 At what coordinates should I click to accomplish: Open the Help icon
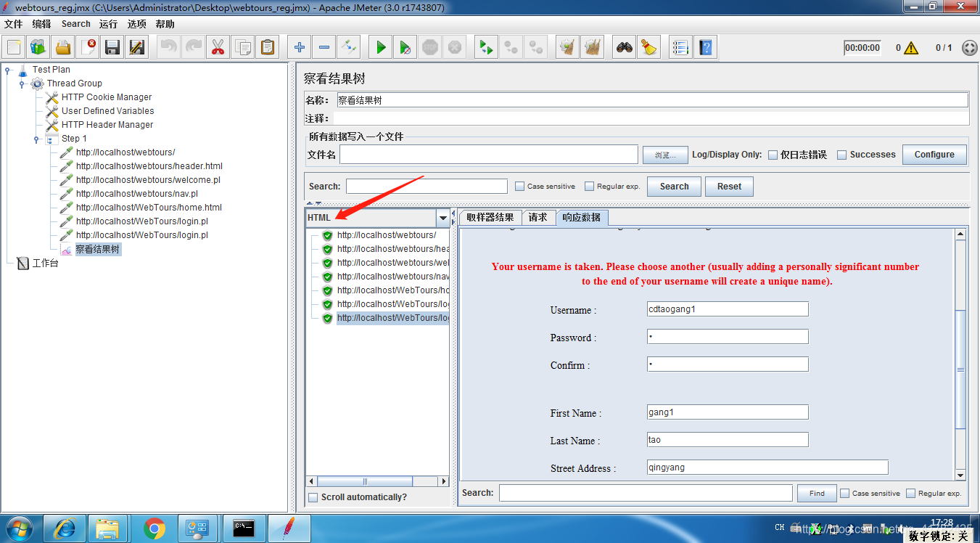(x=705, y=48)
